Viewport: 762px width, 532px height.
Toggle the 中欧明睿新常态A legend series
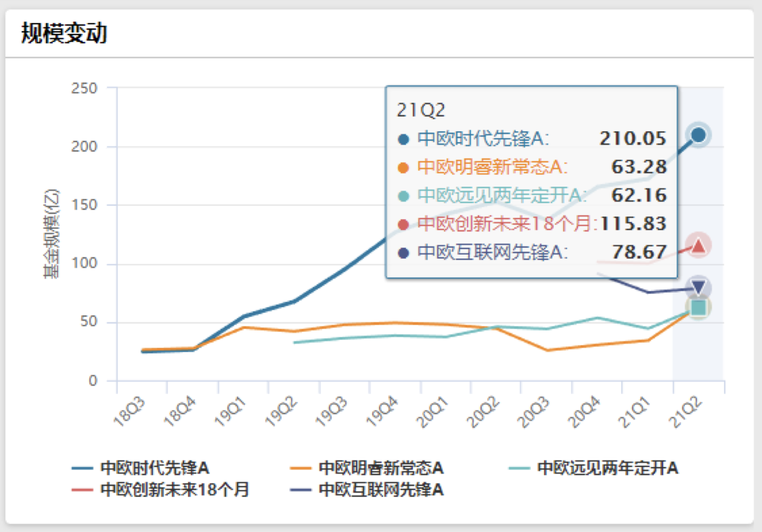tap(367, 468)
